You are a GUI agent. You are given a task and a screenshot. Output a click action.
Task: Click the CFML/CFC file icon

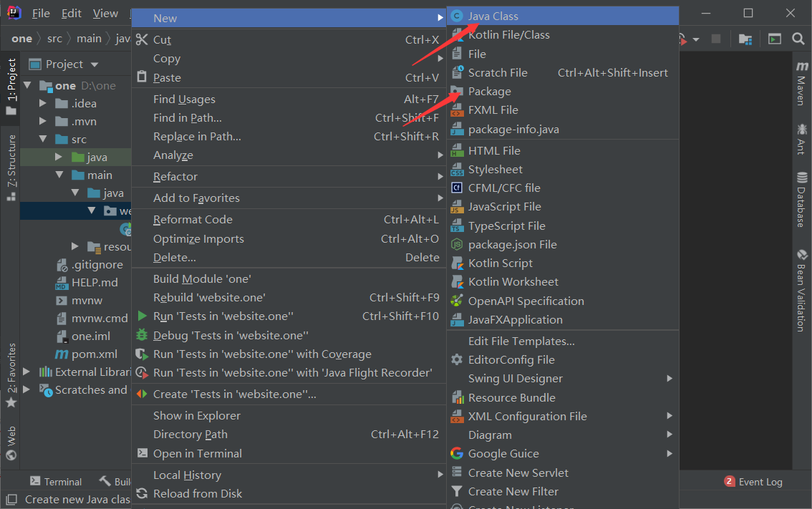(x=457, y=188)
